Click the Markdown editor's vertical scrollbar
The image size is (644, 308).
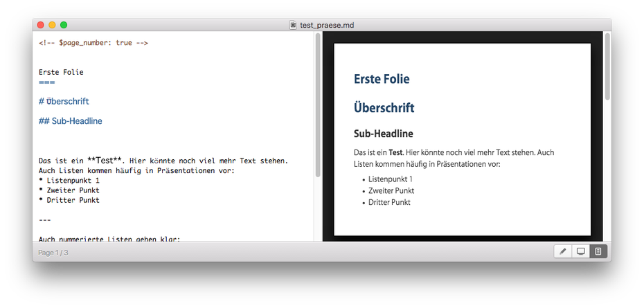click(318, 104)
